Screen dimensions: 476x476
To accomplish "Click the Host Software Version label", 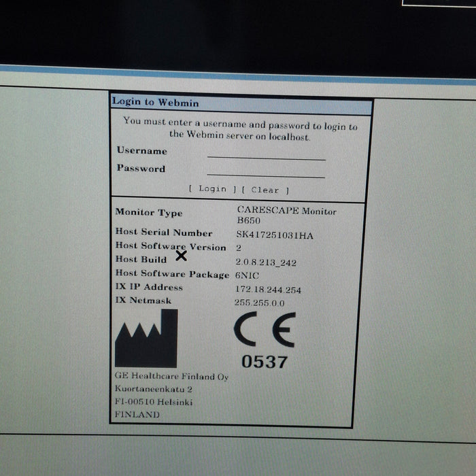I will tap(171, 246).
